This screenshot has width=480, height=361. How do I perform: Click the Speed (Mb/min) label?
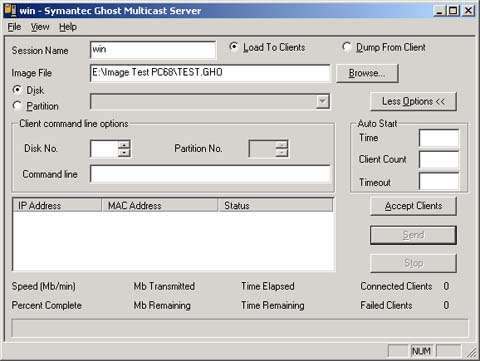44,286
